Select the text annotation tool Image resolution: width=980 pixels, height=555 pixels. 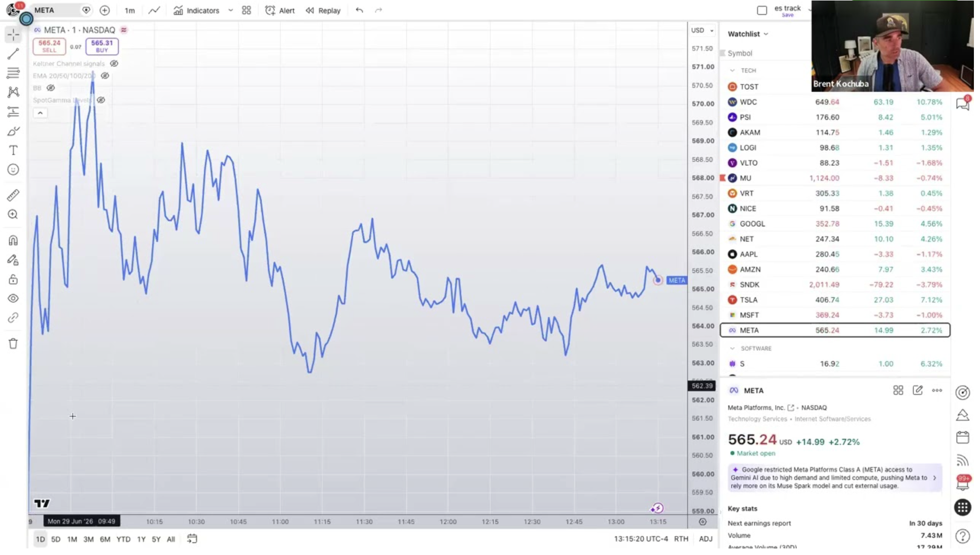[13, 150]
